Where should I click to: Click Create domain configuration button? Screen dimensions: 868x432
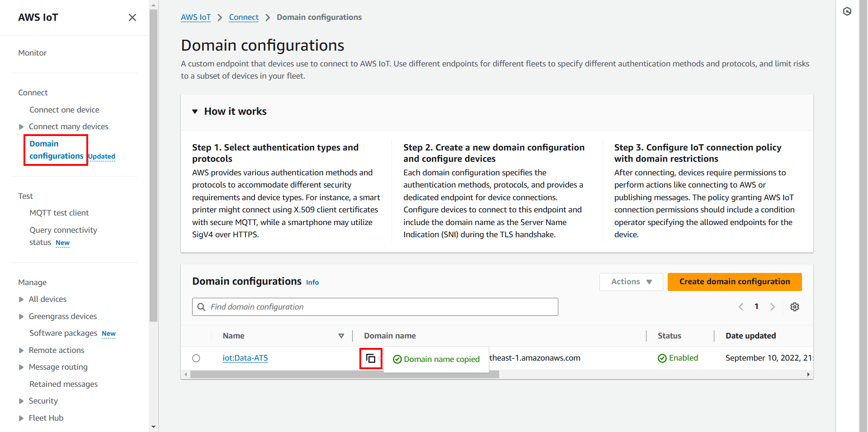point(735,282)
